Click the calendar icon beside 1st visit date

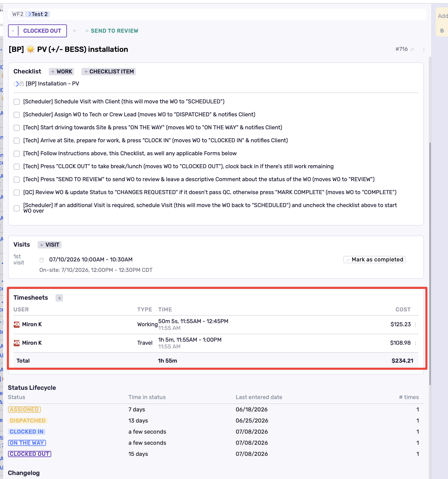tap(42, 260)
